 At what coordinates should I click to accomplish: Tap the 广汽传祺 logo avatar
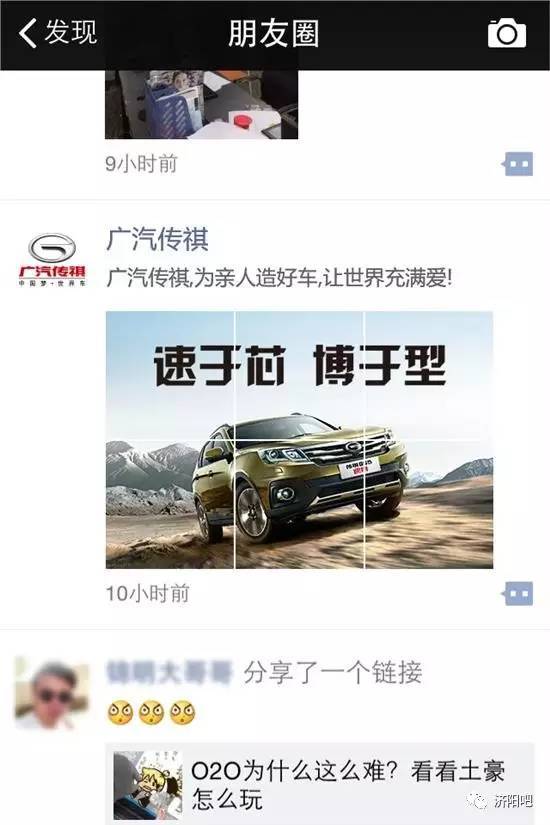[52, 259]
